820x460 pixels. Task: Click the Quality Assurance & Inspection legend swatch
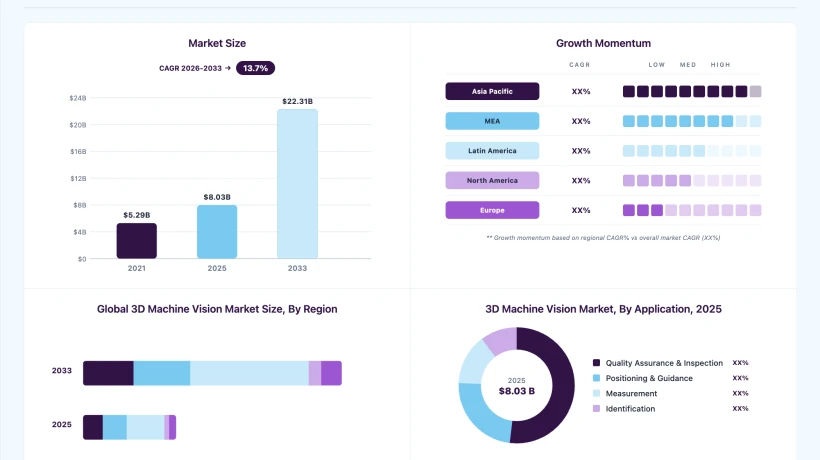[596, 363]
